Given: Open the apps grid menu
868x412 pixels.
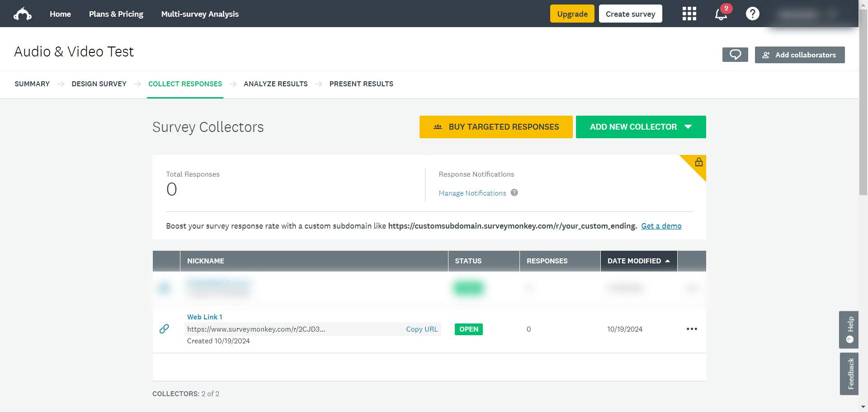Looking at the screenshot, I should pos(689,14).
